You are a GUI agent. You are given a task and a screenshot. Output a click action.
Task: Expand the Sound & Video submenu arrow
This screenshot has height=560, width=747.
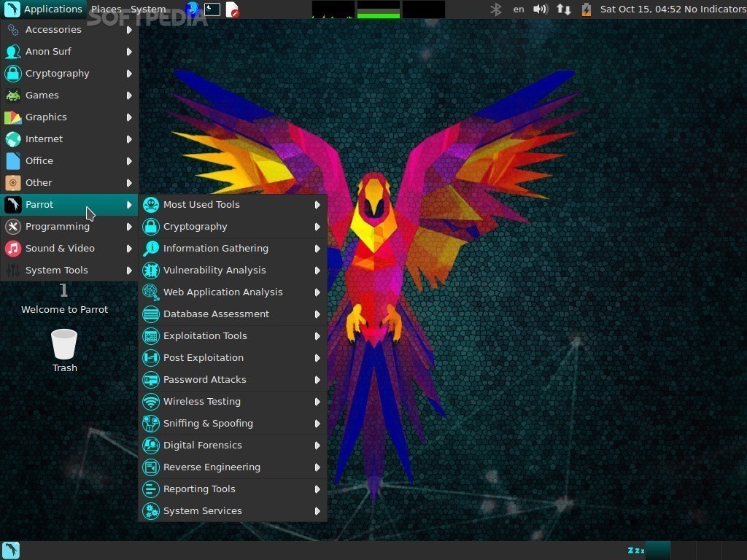pos(129,249)
